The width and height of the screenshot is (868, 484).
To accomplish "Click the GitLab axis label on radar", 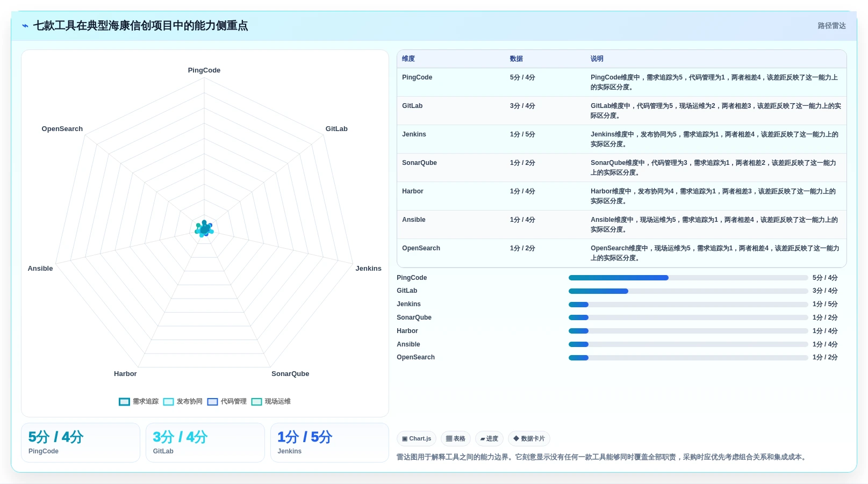I will tap(336, 129).
